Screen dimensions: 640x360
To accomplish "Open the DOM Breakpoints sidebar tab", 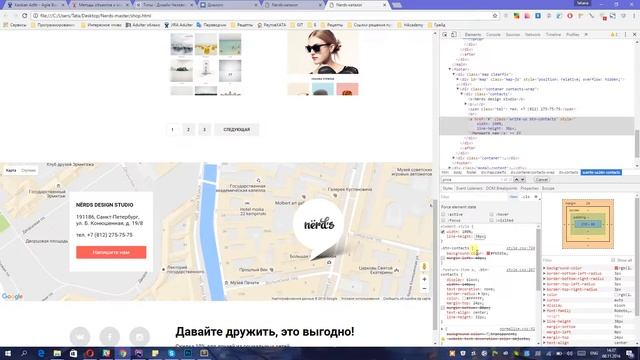I will 501,189.
